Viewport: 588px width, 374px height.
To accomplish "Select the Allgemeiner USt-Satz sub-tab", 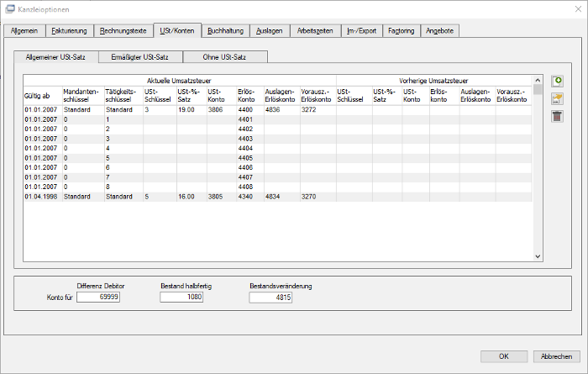I will (x=56, y=57).
